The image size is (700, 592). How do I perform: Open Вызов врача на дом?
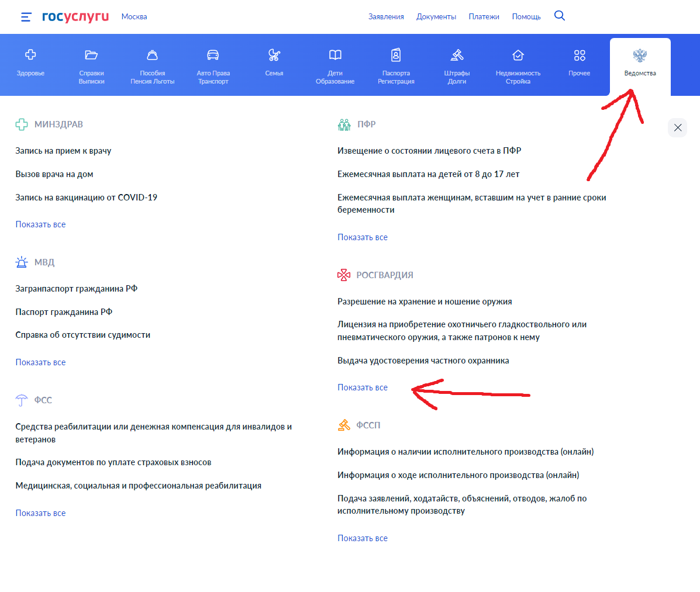tap(54, 174)
